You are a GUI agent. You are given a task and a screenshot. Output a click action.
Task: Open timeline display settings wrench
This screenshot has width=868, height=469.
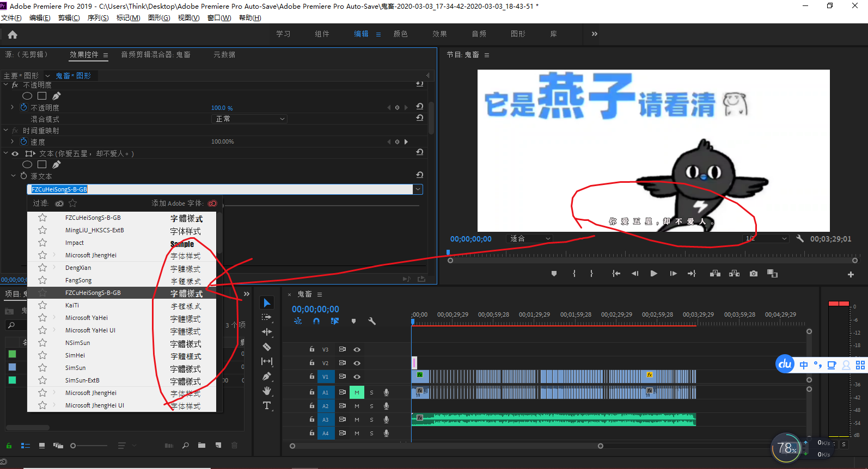click(372, 321)
